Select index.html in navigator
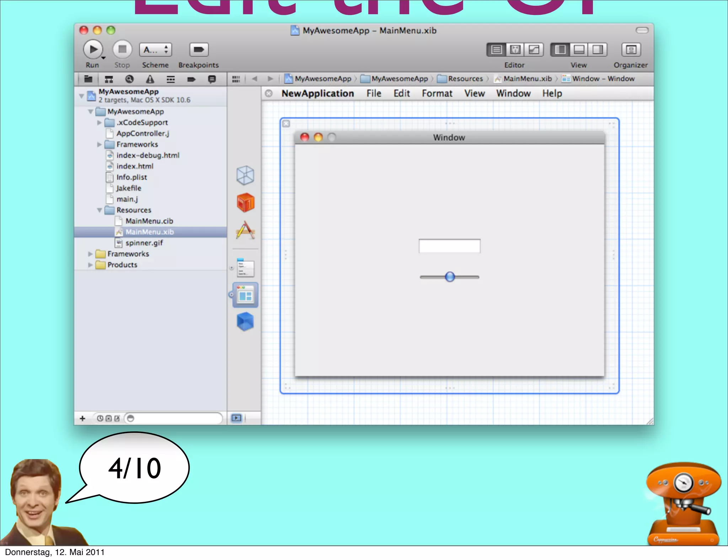728x560 pixels. pyautogui.click(x=135, y=166)
